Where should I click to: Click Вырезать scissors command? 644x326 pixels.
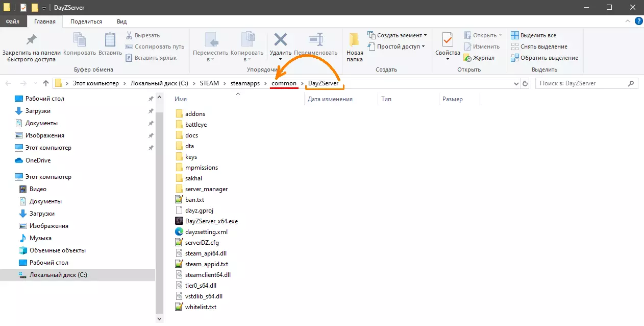click(143, 35)
